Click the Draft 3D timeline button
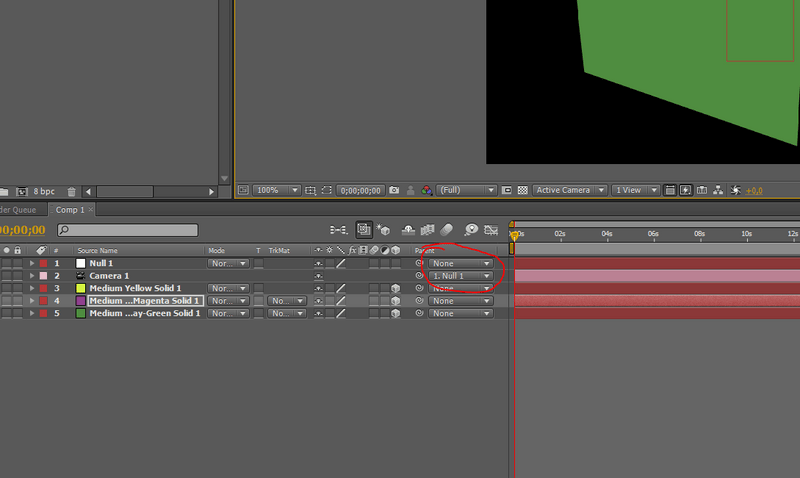This screenshot has height=478, width=800. coord(385,230)
